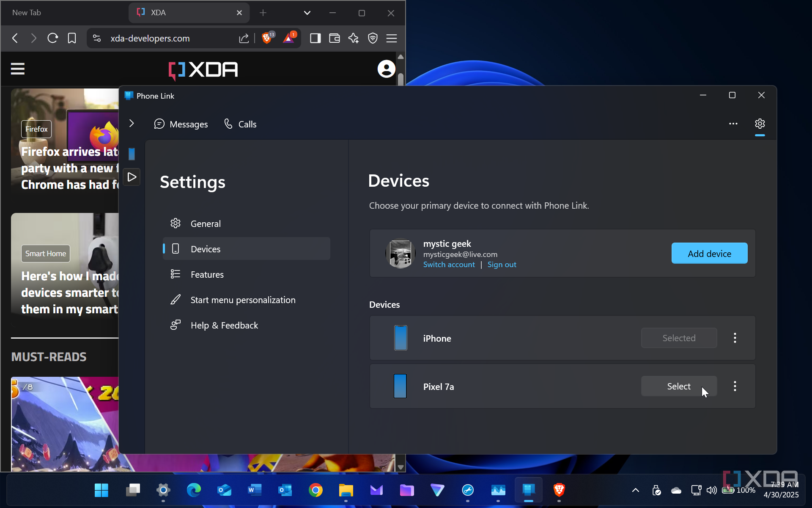Reload the page in Brave browser
812x508 pixels.
click(x=52, y=38)
